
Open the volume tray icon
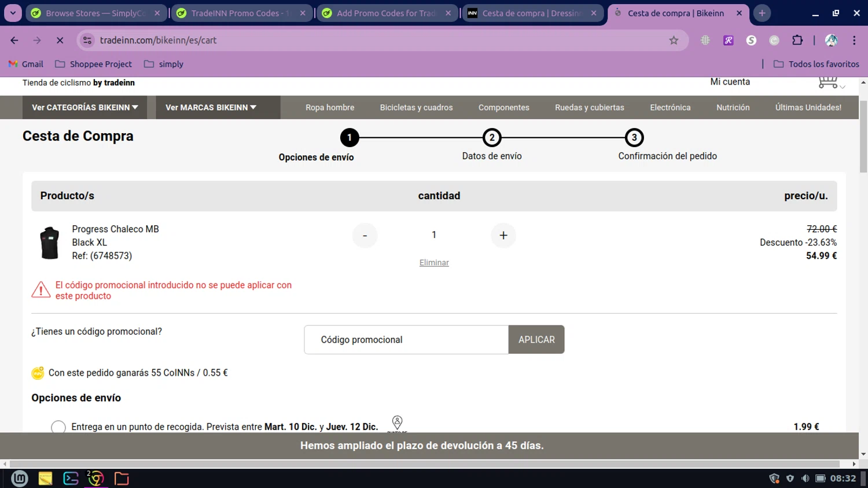[x=805, y=478]
